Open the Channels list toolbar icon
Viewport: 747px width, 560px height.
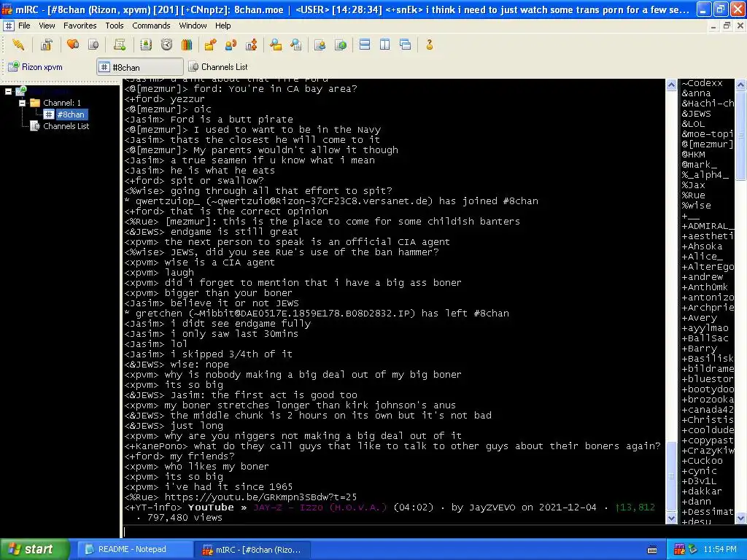click(94, 44)
